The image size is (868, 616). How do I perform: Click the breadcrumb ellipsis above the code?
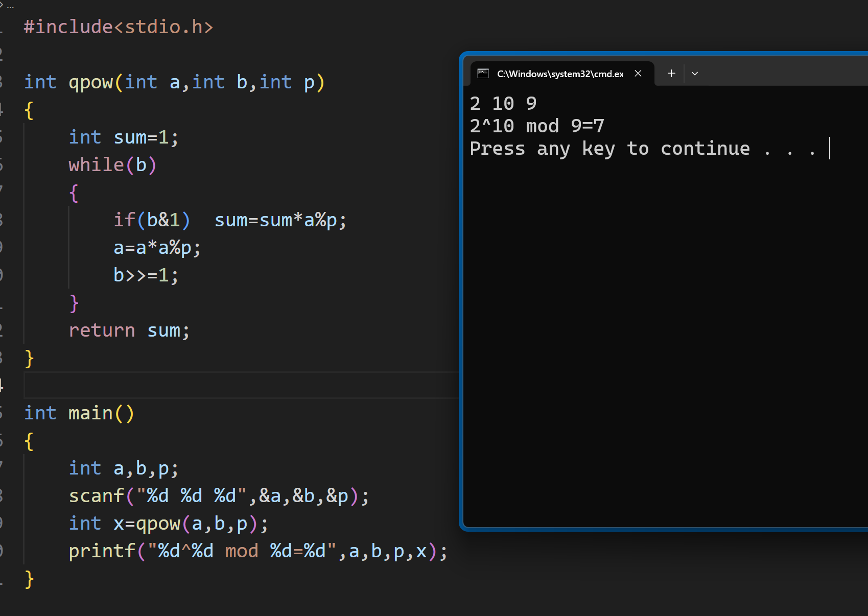coord(11,6)
